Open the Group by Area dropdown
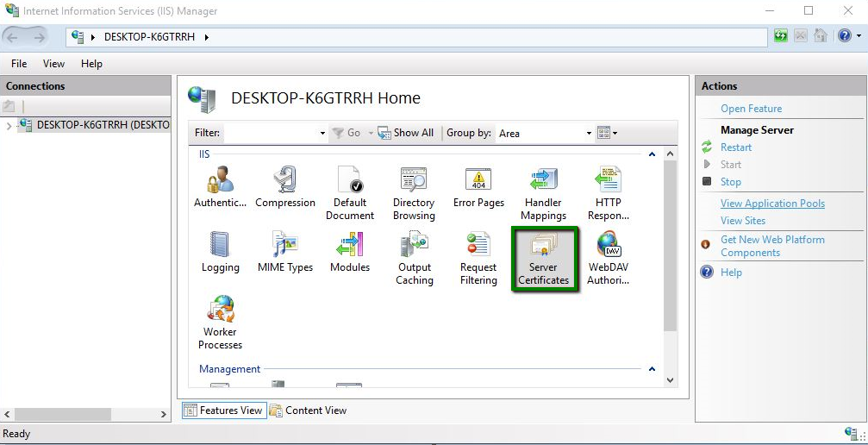 [x=589, y=134]
